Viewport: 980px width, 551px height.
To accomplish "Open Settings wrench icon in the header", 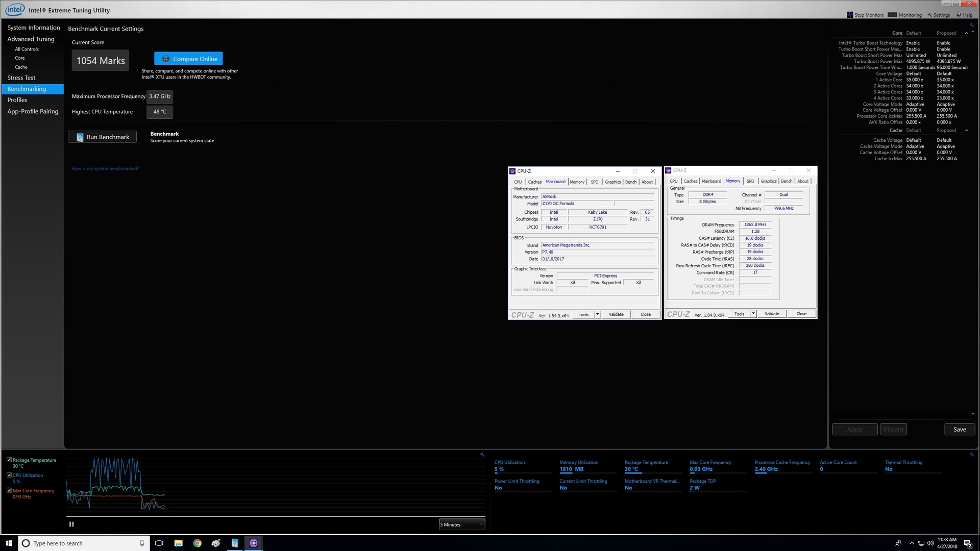I will 929,15.
